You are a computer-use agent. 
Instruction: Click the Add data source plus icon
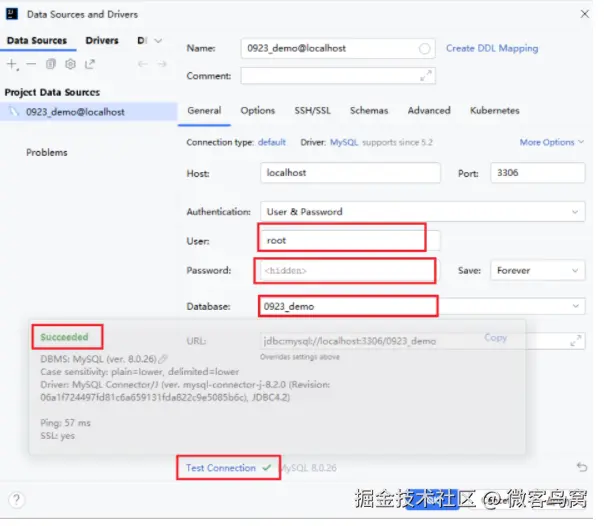[x=12, y=64]
